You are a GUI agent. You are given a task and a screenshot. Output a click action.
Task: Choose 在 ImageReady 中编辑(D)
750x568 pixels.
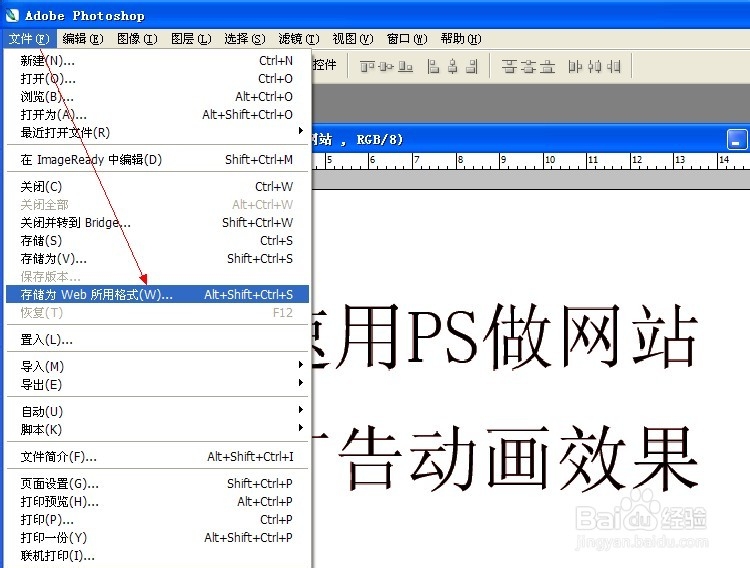click(x=157, y=160)
